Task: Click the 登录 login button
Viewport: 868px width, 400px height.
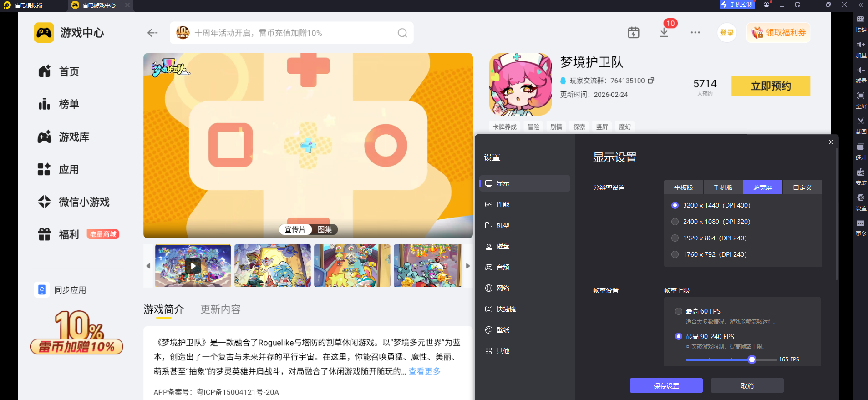Action: pos(727,33)
